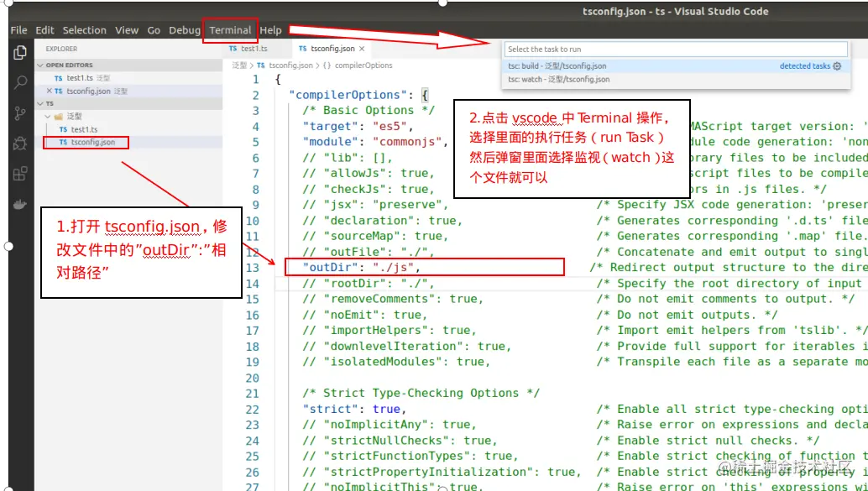Click the // "downlevelIteration": true line

(407, 346)
